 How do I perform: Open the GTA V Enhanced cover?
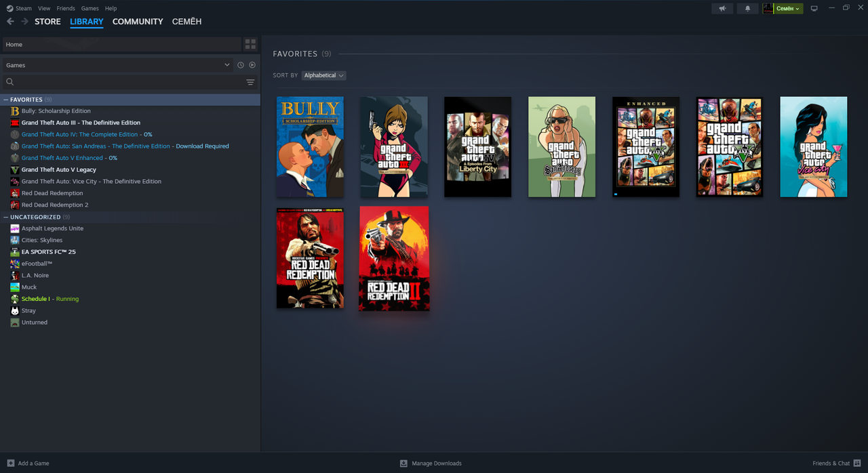[646, 146]
